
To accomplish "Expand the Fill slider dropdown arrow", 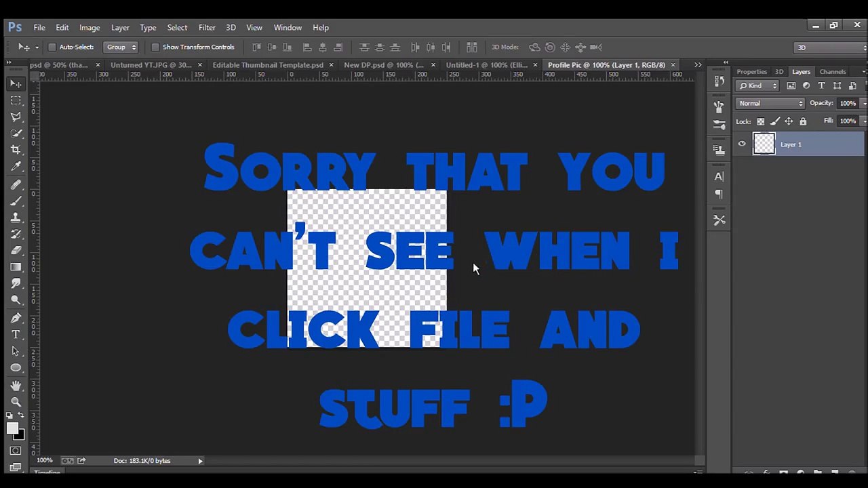I will [x=863, y=121].
